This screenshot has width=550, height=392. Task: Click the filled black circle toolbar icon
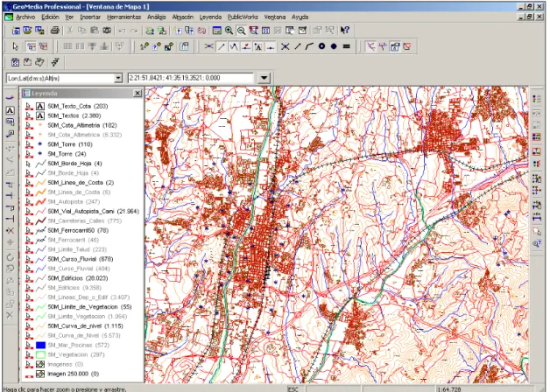point(334,46)
